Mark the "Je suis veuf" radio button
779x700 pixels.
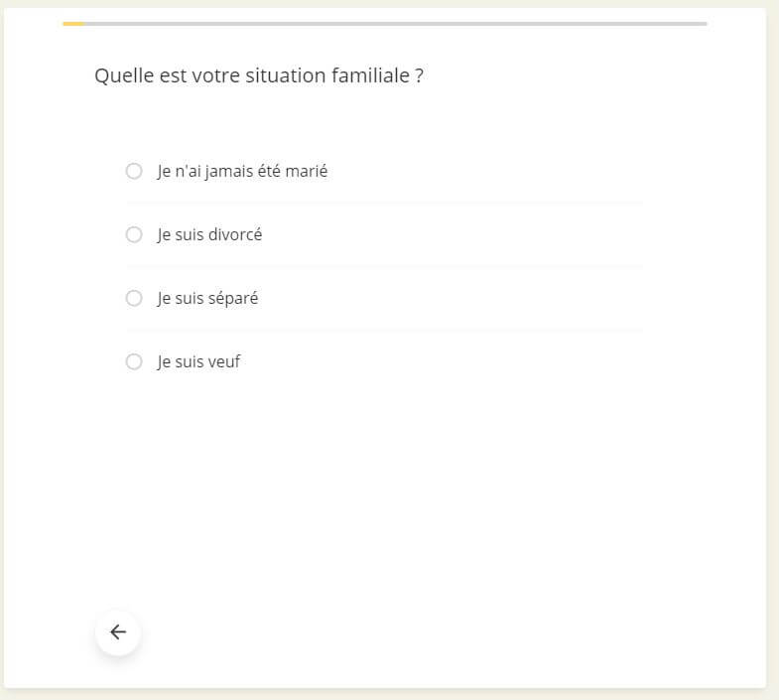[134, 361]
